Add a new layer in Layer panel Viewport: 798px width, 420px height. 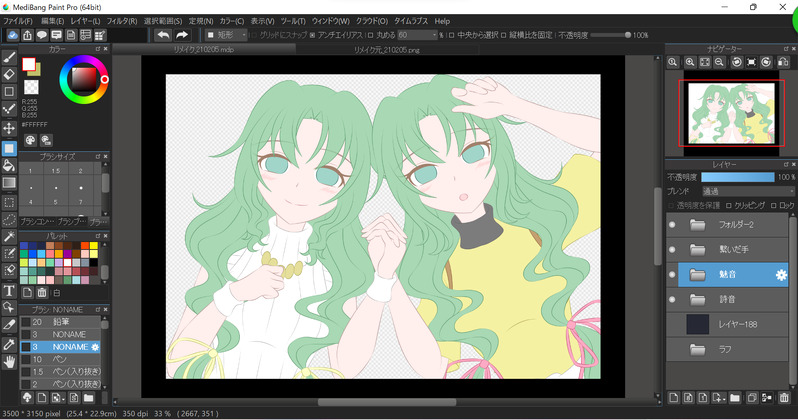[x=673, y=398]
